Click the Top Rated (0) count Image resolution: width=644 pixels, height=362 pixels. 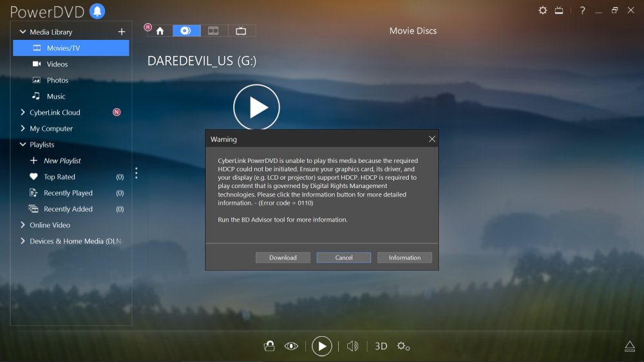pos(120,176)
